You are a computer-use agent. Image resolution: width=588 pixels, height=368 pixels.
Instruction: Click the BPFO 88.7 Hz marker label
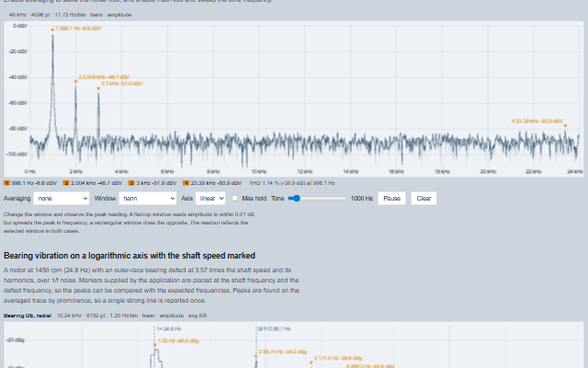pos(274,329)
